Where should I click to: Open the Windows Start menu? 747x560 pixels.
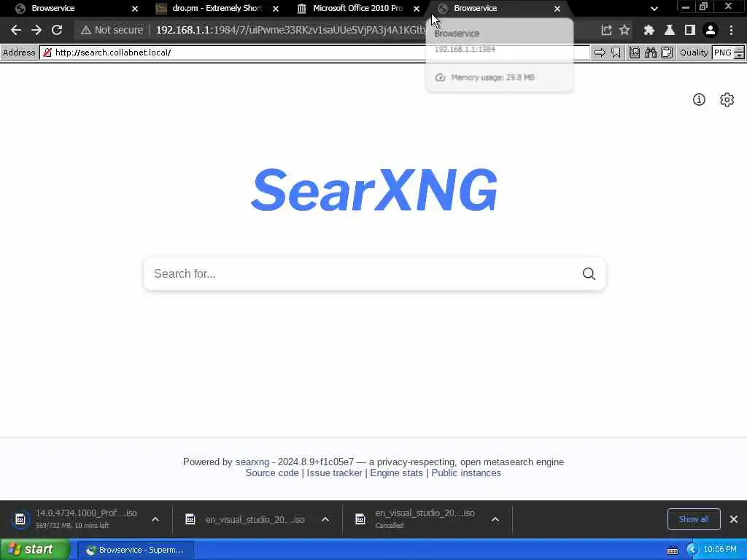tap(34, 550)
